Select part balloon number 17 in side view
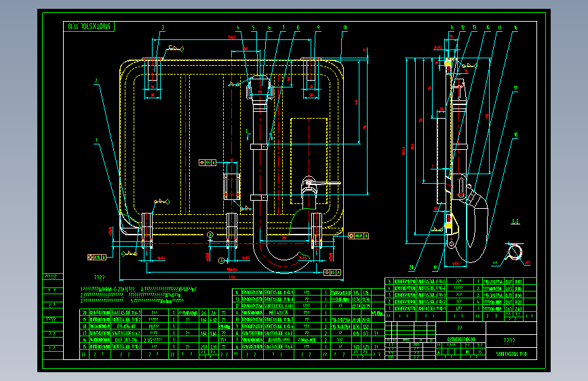 point(515,88)
